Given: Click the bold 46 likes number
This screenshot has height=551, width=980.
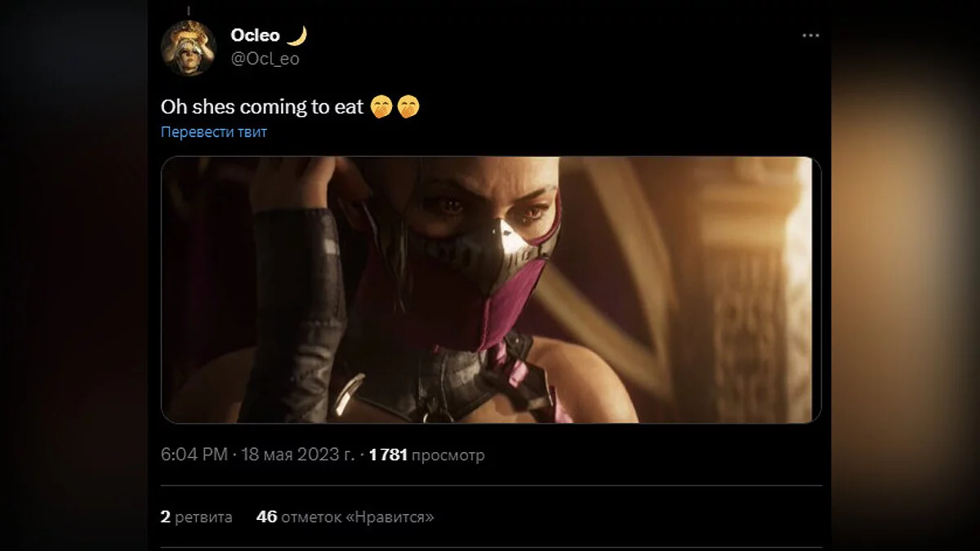Looking at the screenshot, I should (267, 517).
